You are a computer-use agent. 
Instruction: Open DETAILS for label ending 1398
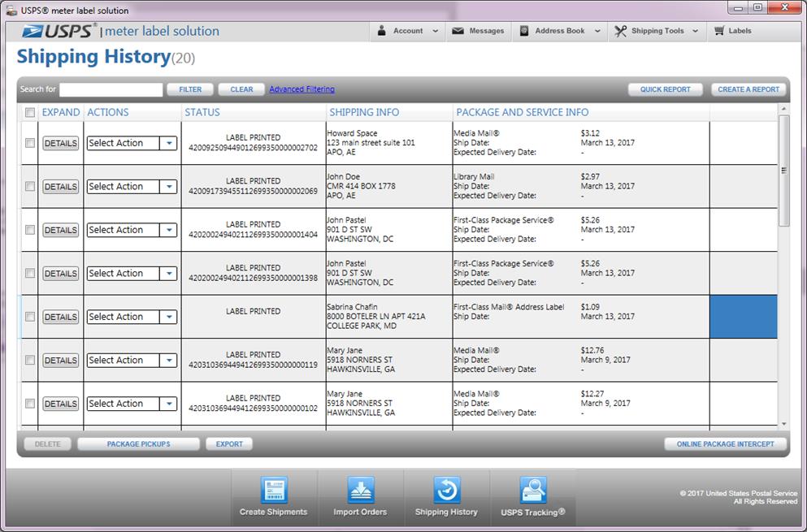61,273
